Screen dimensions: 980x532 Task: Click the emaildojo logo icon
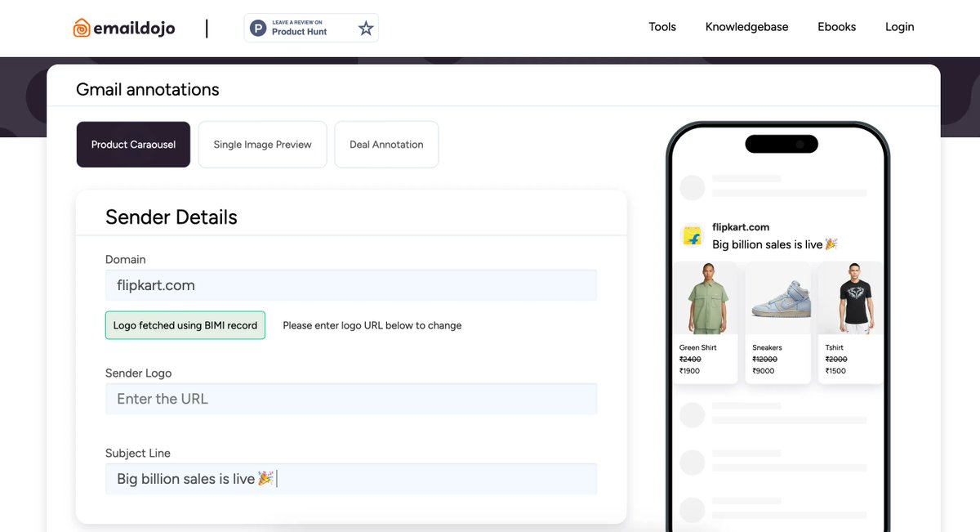click(x=82, y=28)
